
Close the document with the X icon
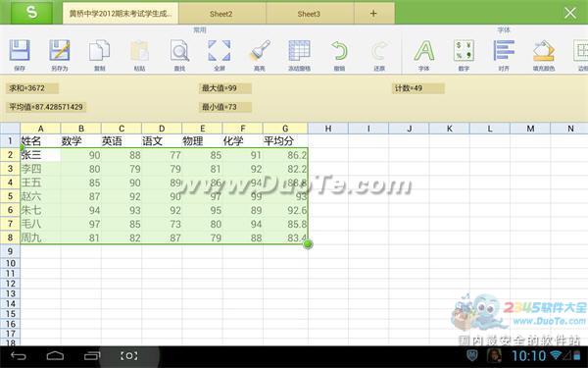(x=570, y=13)
